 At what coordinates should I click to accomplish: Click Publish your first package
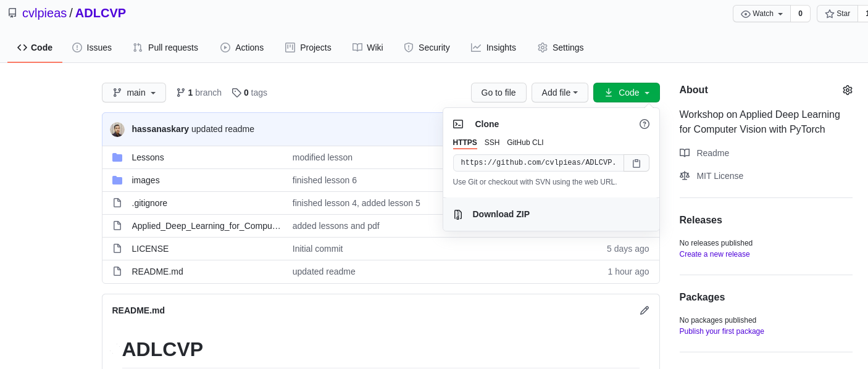[722, 331]
